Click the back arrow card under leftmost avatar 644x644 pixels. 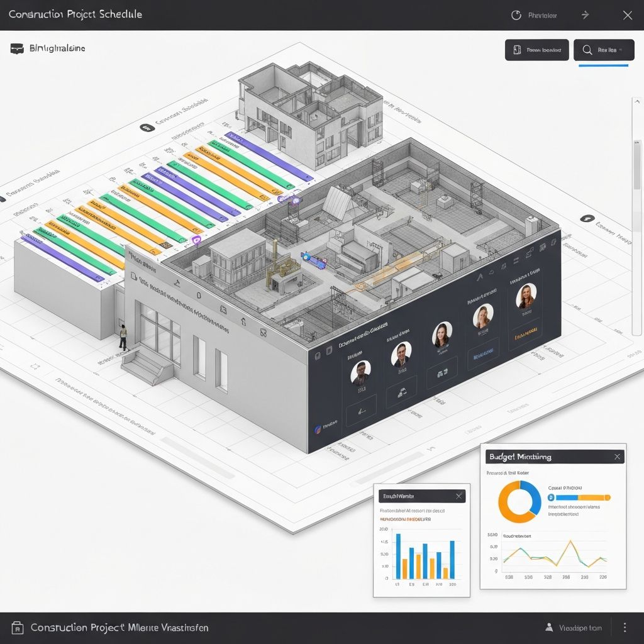pyautogui.click(x=361, y=410)
